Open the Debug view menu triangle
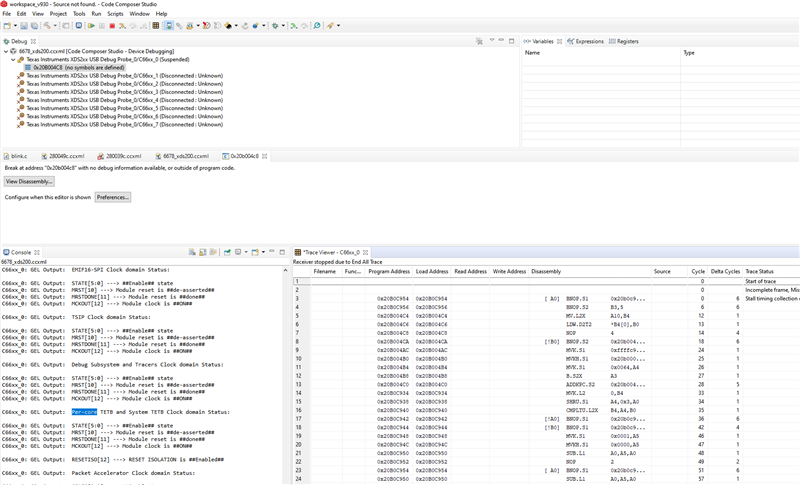This screenshot has height=485, width=800. click(x=492, y=40)
